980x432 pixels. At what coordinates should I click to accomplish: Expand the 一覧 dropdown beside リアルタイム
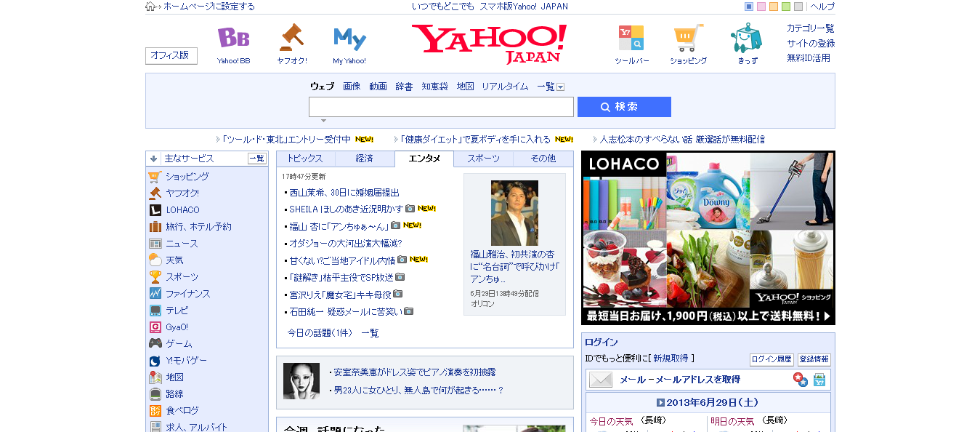[560, 87]
